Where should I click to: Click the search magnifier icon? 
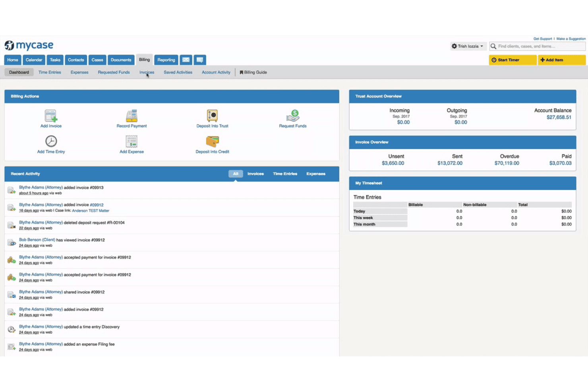(493, 46)
